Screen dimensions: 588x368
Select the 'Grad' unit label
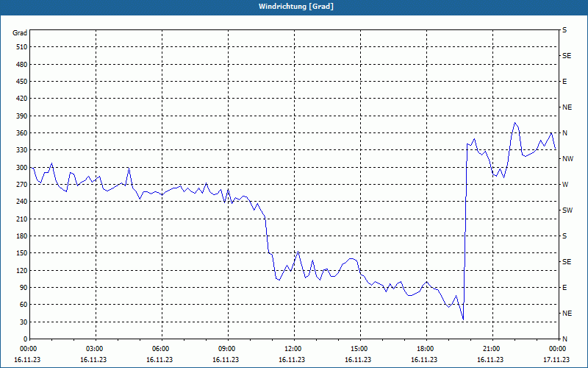point(20,33)
